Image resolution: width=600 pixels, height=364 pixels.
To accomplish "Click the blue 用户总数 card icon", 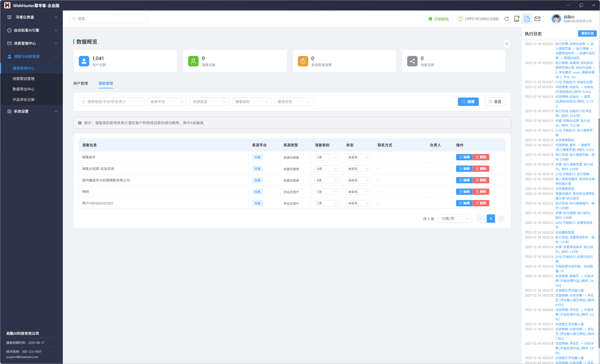I will tap(84, 61).
